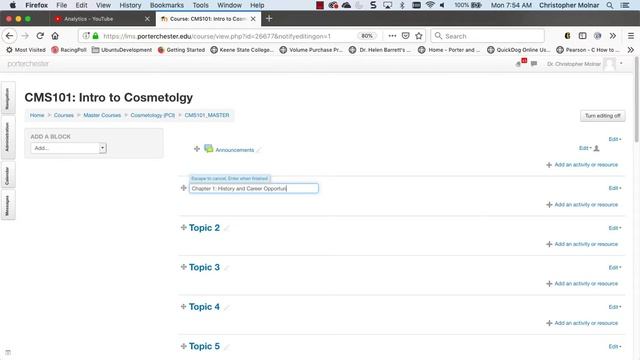Screen dimensions: 640x360
Task: Toggle the sidebar view icon
Action: 582,36
